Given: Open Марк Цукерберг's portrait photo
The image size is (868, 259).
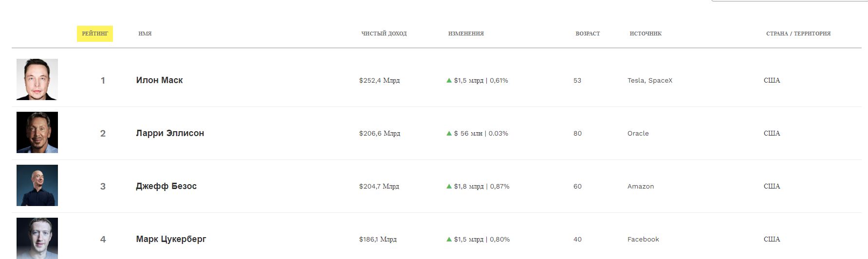Looking at the screenshot, I should coord(37,238).
